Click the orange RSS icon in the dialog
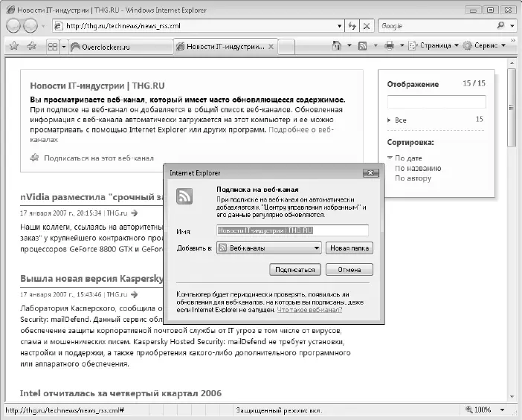The width and height of the screenshot is (522, 420). pos(184,196)
